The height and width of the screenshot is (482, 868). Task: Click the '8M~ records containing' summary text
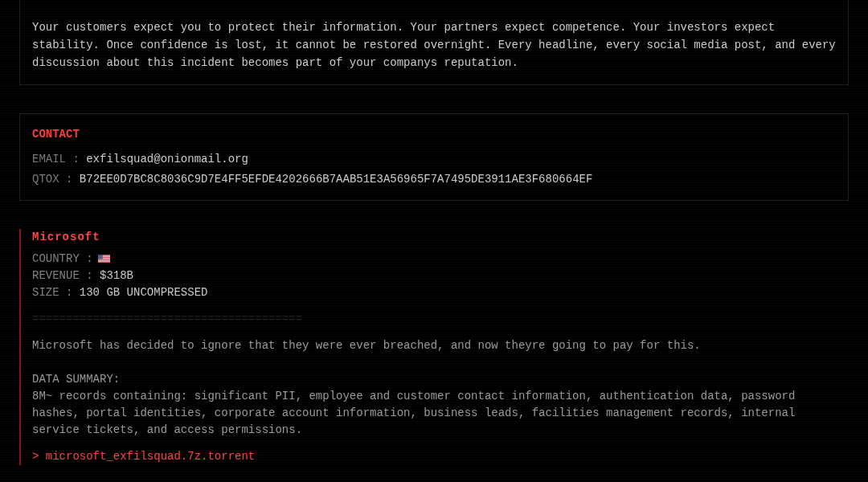coord(414,413)
